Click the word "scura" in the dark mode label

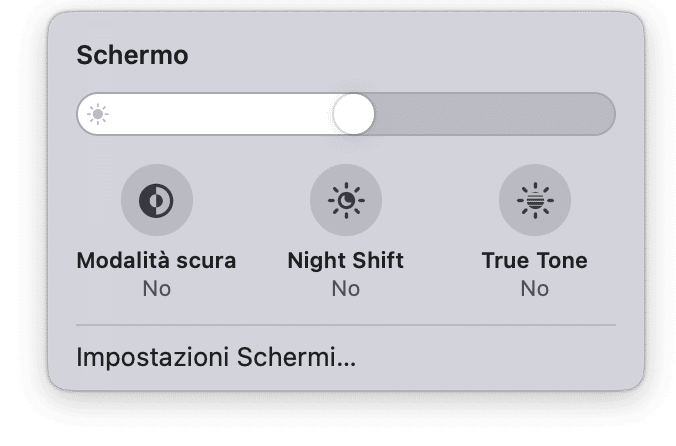pyautogui.click(x=205, y=261)
